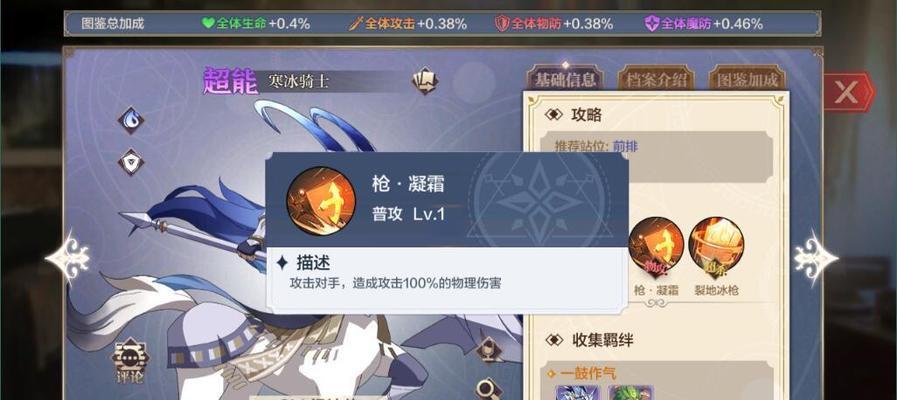The height and width of the screenshot is (400, 897).
Task: Click the 全体生命 heart icon
Action: [208, 23]
